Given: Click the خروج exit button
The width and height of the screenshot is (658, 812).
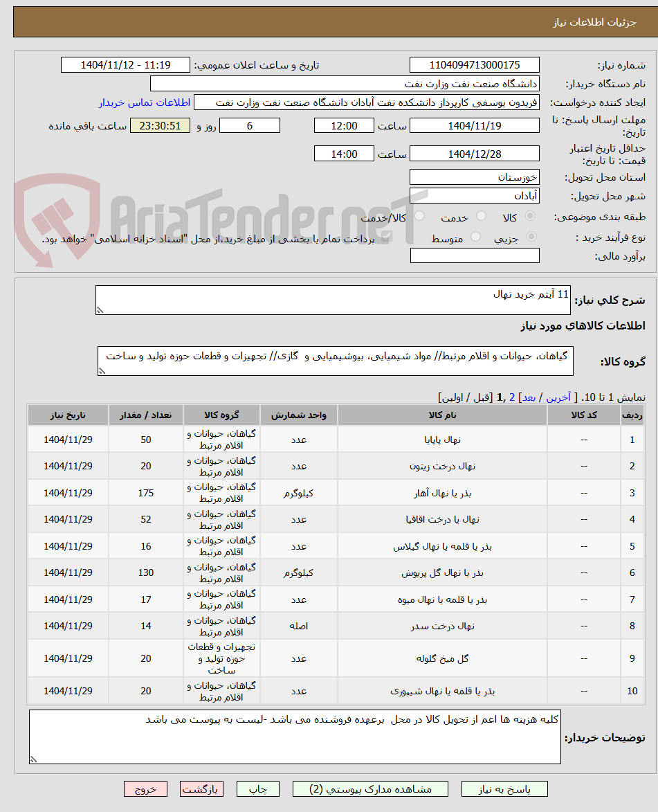Looking at the screenshot, I should click(145, 788).
